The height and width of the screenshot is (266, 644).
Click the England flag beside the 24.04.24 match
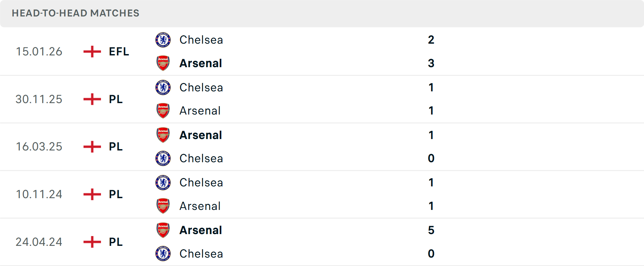click(91, 241)
